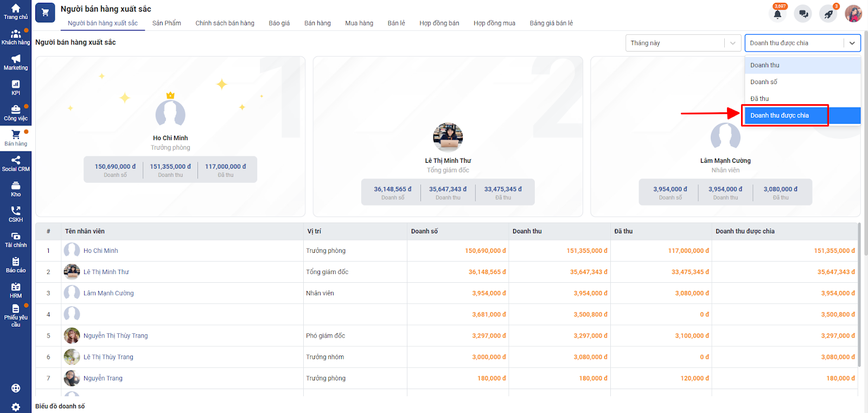
Task: Open Nguyễn Thị Thùy Trang employee link
Action: click(x=116, y=335)
